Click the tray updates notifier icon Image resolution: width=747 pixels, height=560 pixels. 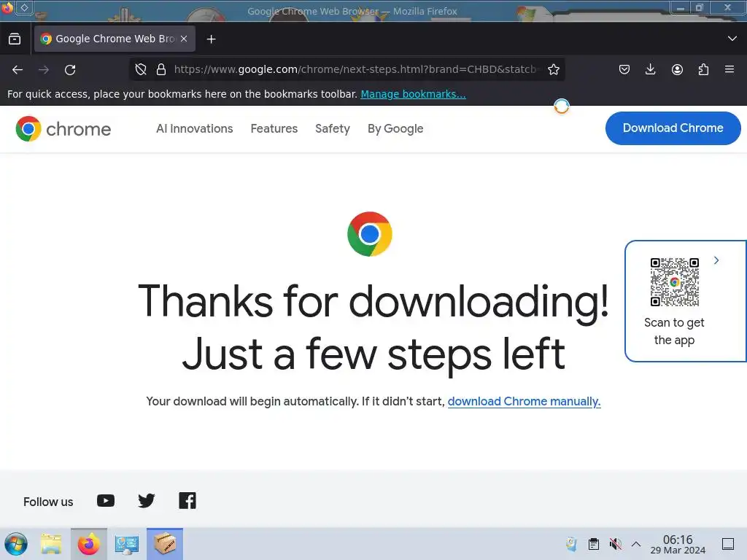[x=571, y=544]
